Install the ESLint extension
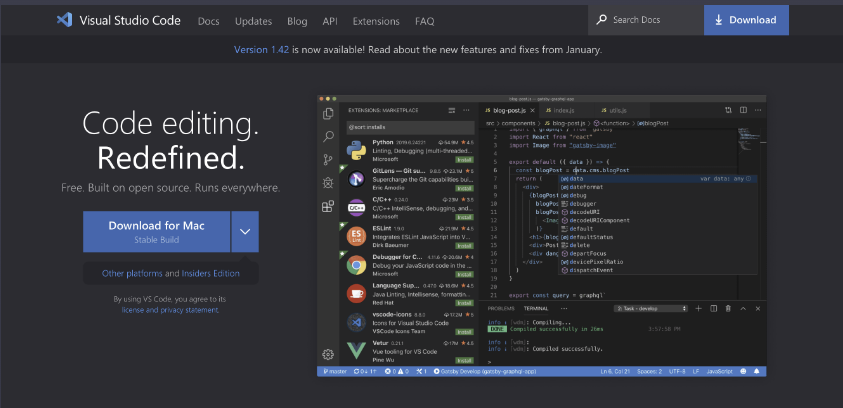Screen dimensions: 843x408 click(x=464, y=246)
